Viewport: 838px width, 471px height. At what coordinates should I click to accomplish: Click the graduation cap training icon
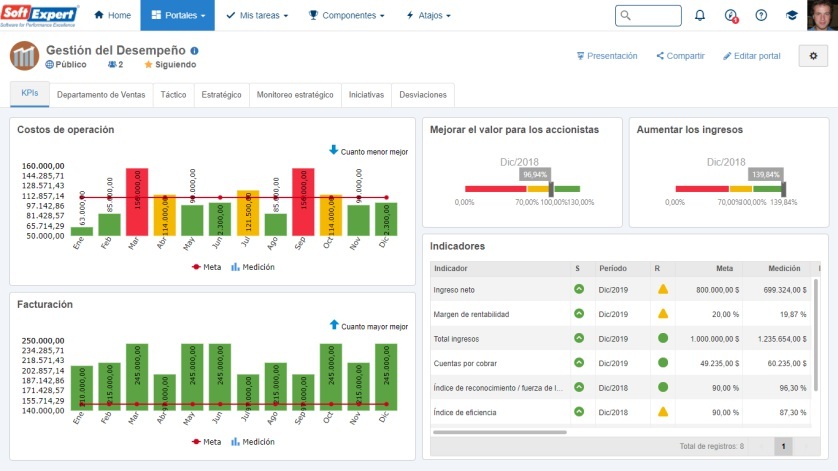792,16
